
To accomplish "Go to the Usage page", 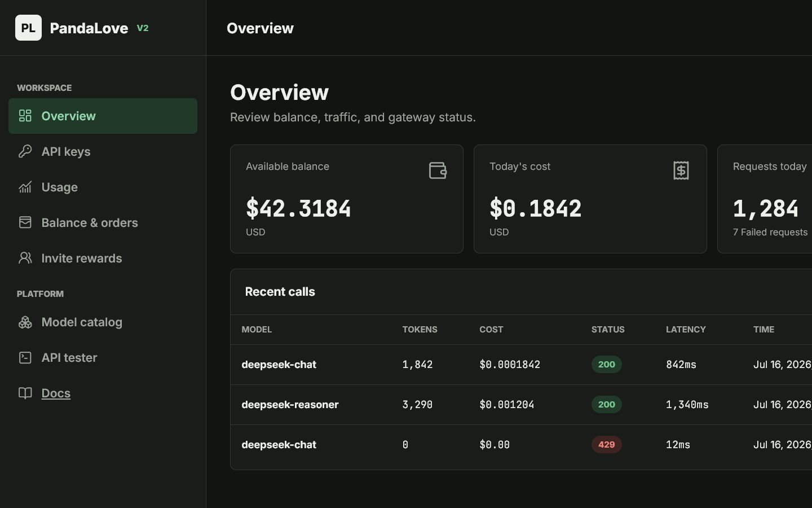I will point(103,187).
